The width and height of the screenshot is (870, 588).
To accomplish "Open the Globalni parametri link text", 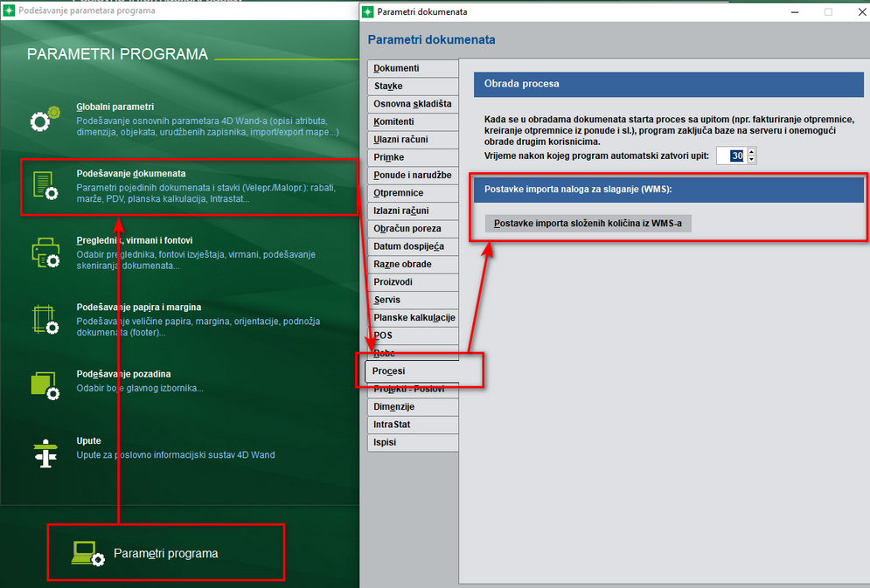I will pyautogui.click(x=115, y=106).
